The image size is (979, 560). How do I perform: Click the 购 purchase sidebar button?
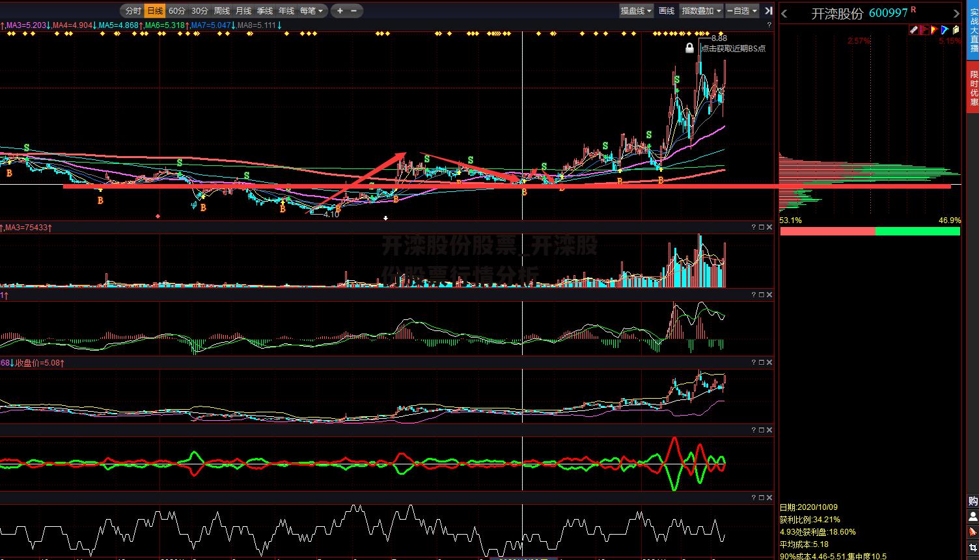click(x=972, y=501)
